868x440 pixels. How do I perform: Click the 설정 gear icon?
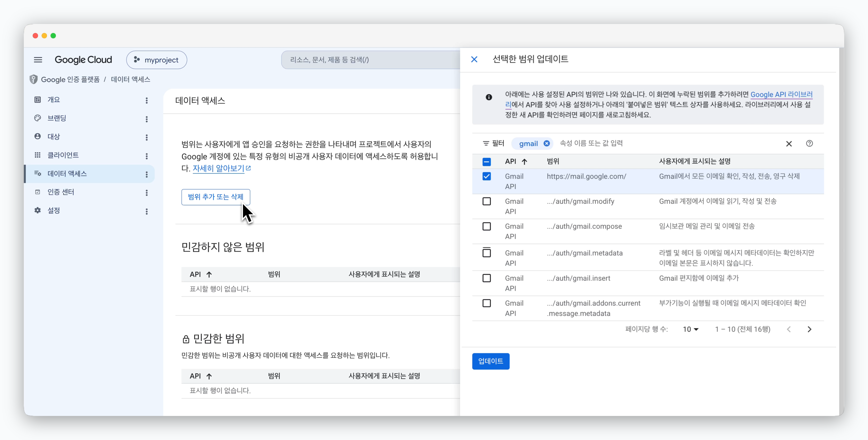pyautogui.click(x=37, y=210)
